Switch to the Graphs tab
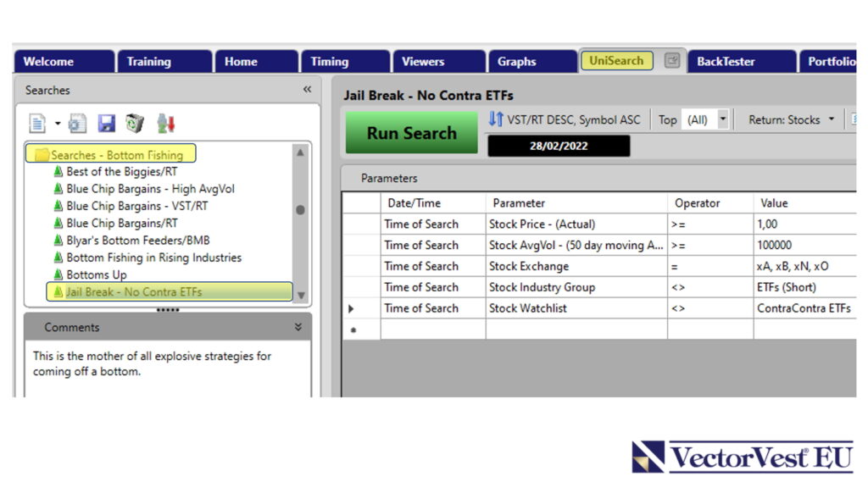868x482 pixels. pyautogui.click(x=532, y=62)
